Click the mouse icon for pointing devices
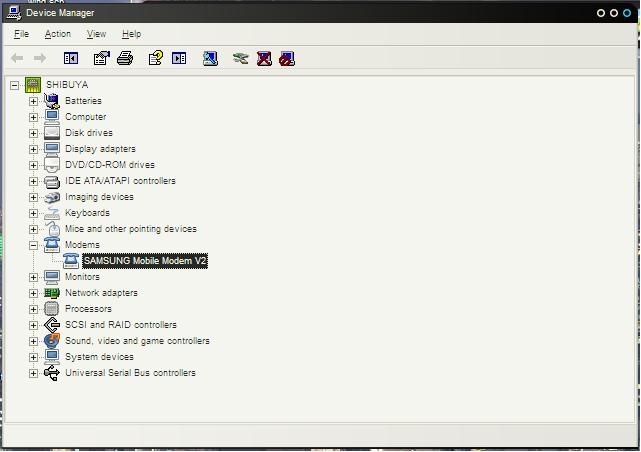 point(53,229)
